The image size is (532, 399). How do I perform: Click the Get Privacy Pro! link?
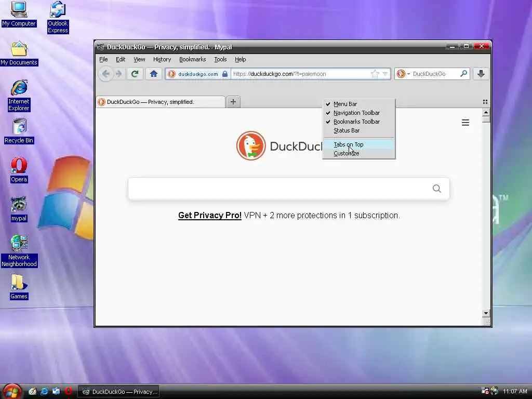tap(210, 216)
